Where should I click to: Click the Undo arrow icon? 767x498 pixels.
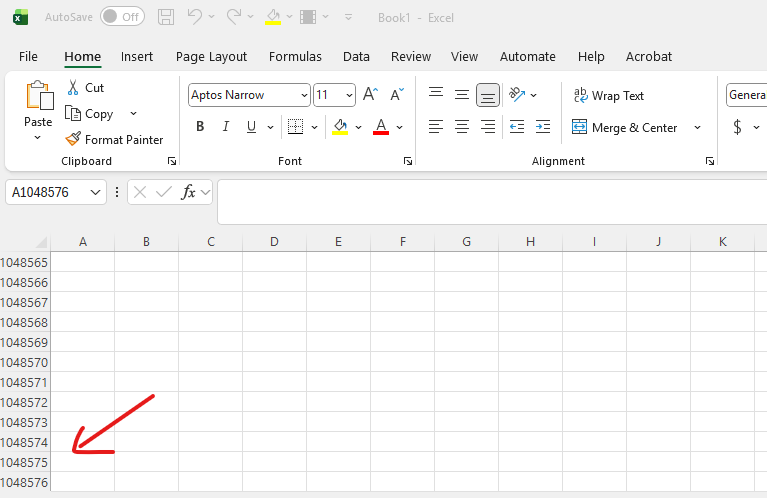point(195,17)
